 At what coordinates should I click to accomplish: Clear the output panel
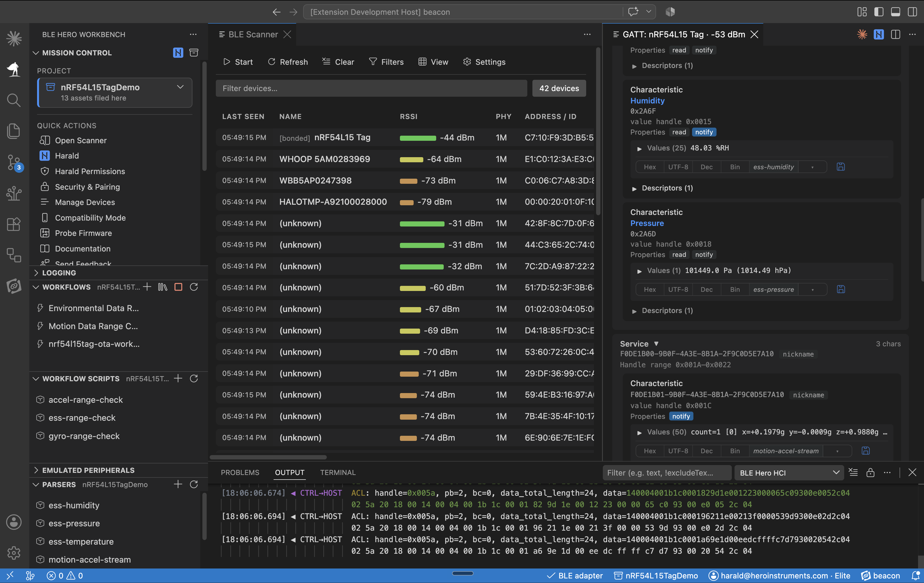(x=853, y=473)
